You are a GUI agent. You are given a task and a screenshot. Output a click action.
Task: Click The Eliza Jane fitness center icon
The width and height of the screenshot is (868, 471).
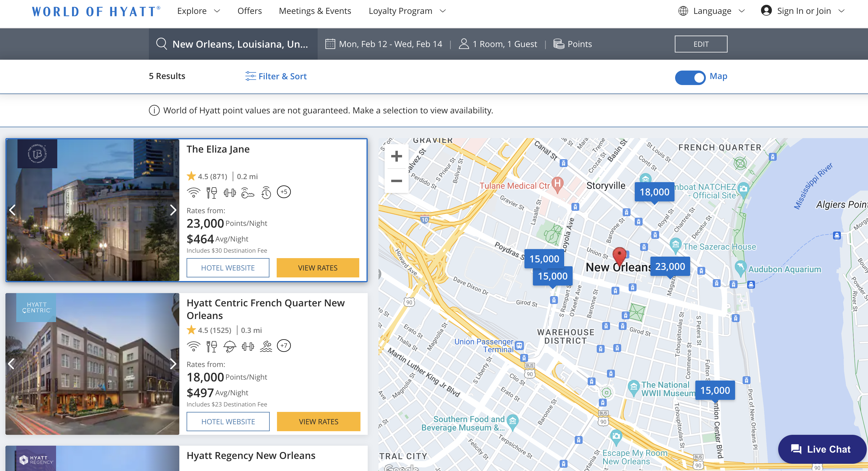(230, 192)
